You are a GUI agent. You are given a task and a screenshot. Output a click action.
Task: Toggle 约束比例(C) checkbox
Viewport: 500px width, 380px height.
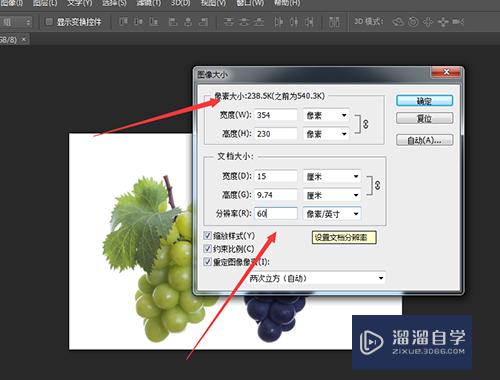207,249
